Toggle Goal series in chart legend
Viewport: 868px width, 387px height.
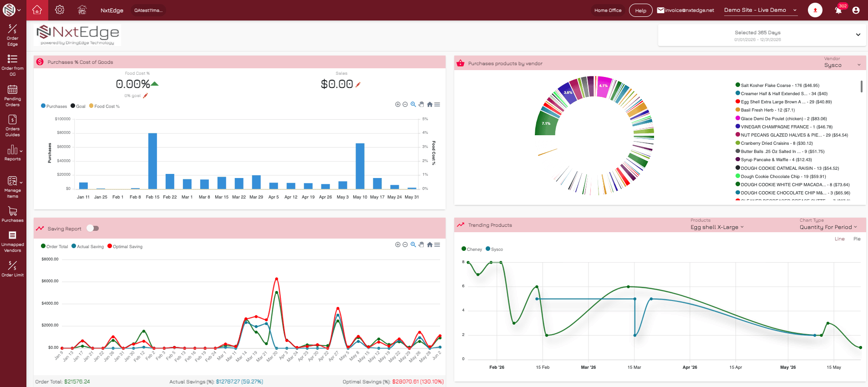click(x=78, y=106)
